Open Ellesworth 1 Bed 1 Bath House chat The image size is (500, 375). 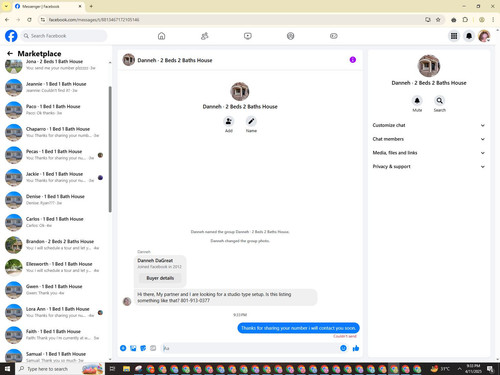pos(56,267)
